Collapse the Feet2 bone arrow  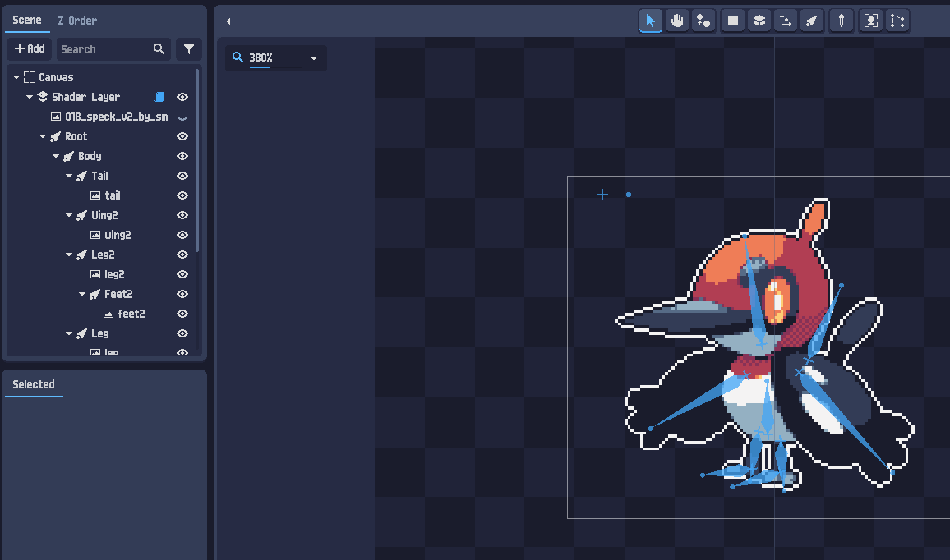pos(82,294)
